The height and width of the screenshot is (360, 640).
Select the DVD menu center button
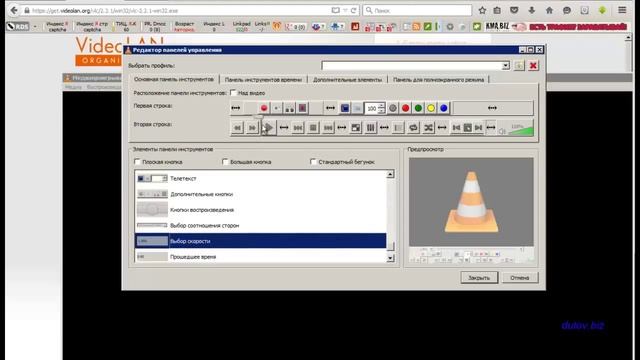[x=467, y=128]
